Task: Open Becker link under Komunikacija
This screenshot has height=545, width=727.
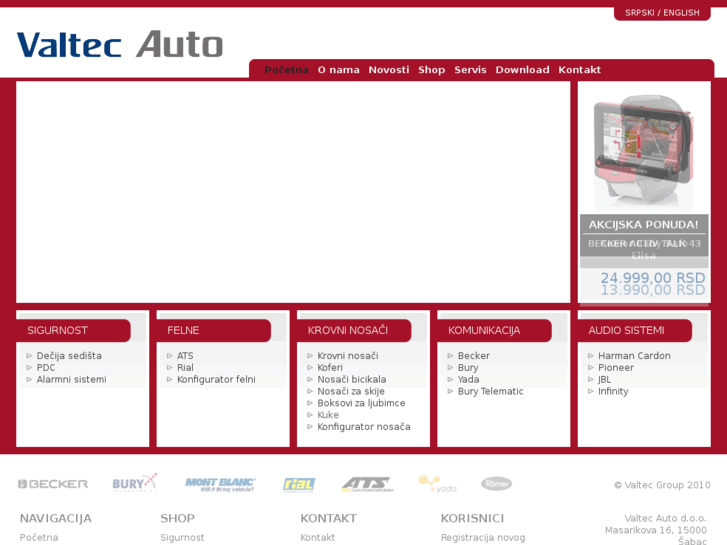Action: [473, 356]
